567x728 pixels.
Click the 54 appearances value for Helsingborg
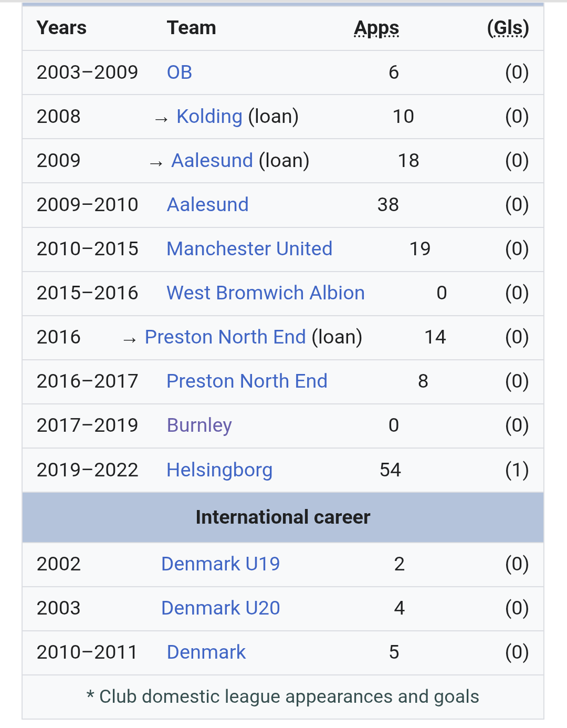tap(390, 470)
